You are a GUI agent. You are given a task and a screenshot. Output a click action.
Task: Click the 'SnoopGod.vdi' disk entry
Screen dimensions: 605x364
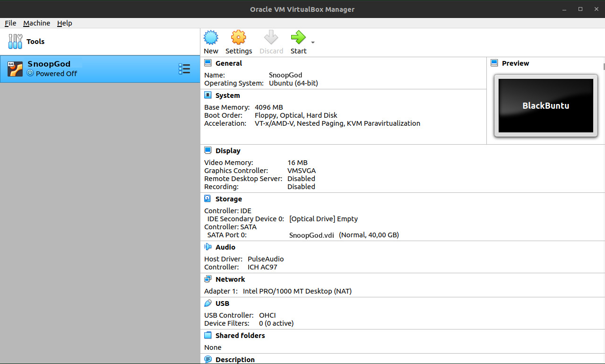pos(311,235)
